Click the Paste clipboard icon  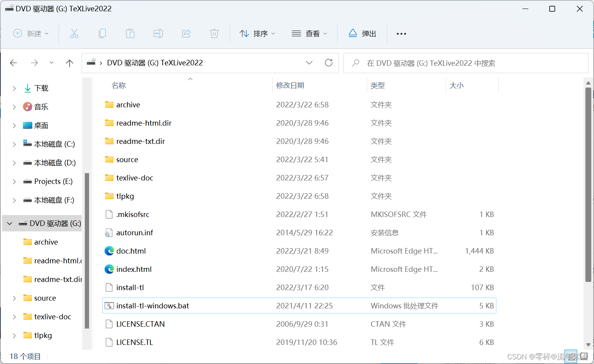130,33
